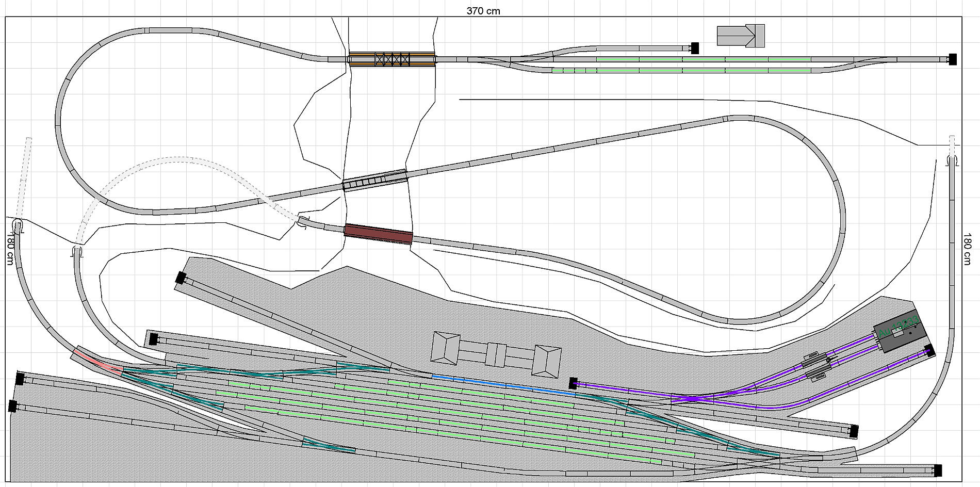
Task: Click the orange truss bridge on top track
Action: point(392,59)
